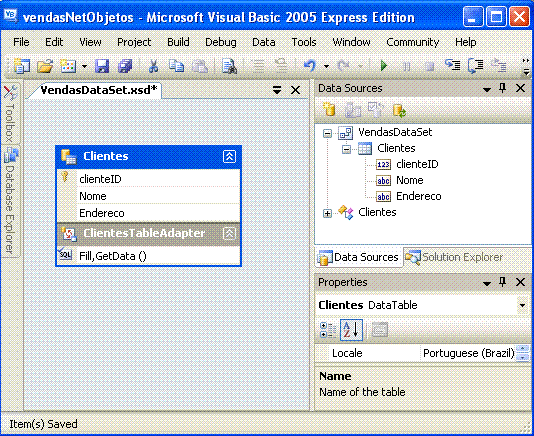Click Edit DataSet with Designer icon
The height and width of the screenshot is (436, 534).
coord(352,110)
